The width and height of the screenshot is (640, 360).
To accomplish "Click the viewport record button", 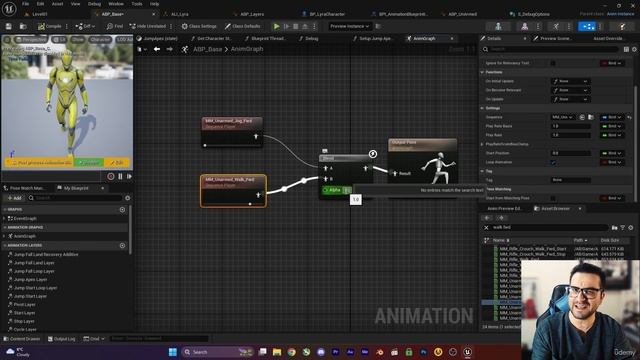I will (x=111, y=176).
